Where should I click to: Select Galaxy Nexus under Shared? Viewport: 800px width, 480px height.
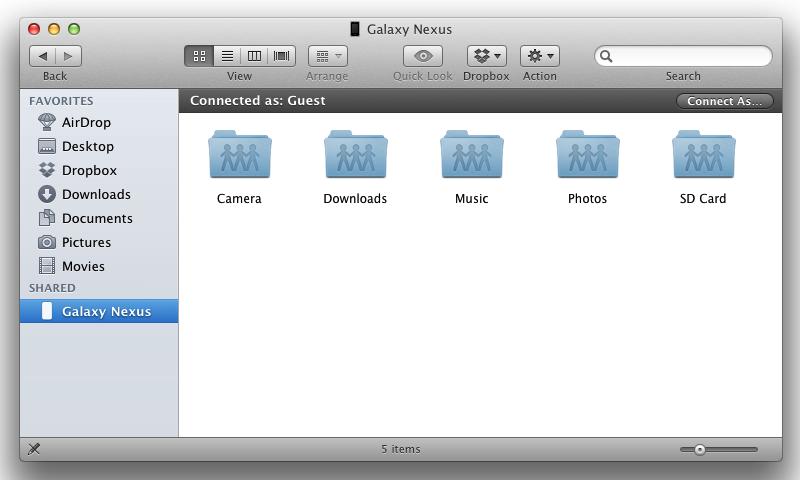pyautogui.click(x=99, y=311)
